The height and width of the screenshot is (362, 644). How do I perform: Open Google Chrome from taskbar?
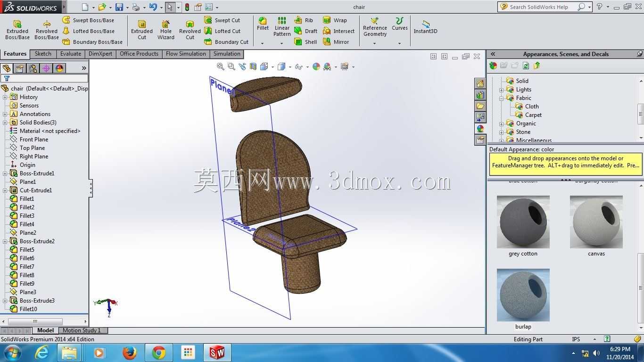click(x=158, y=353)
